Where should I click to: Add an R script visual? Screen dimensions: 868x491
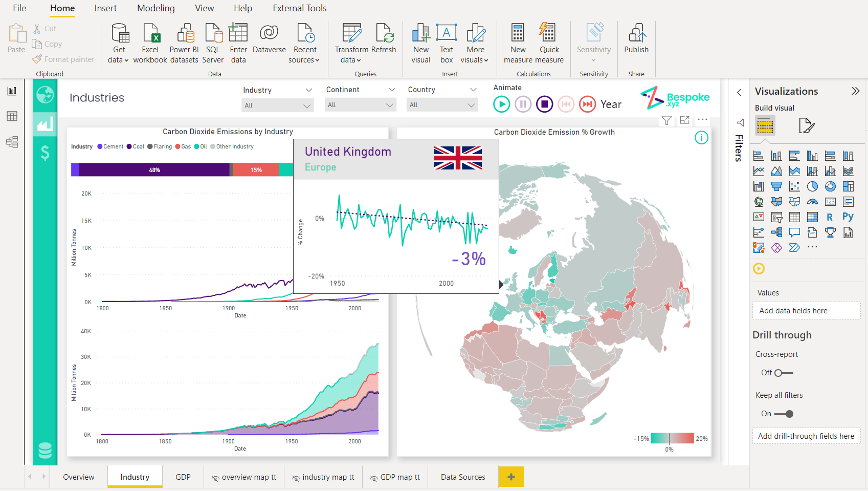(830, 217)
